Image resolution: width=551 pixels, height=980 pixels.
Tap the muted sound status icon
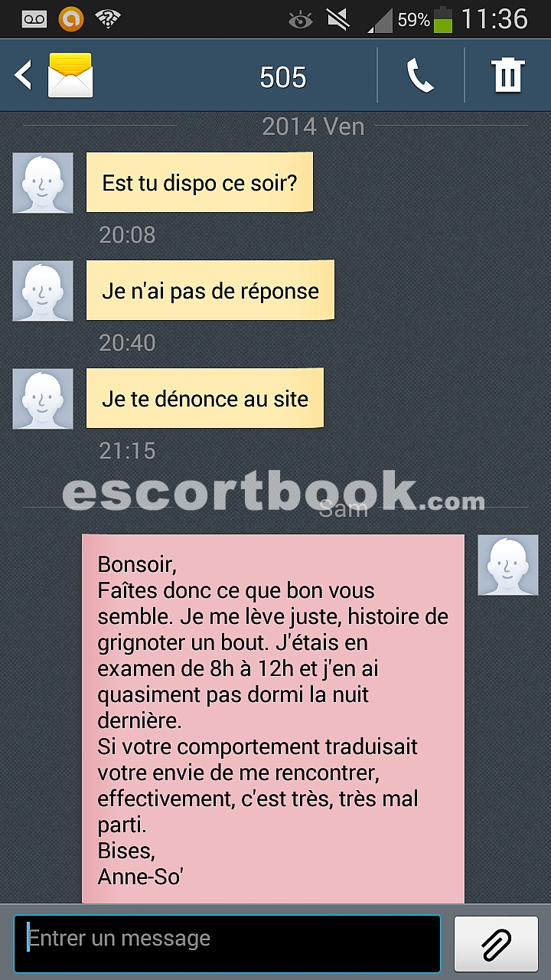coord(337,20)
